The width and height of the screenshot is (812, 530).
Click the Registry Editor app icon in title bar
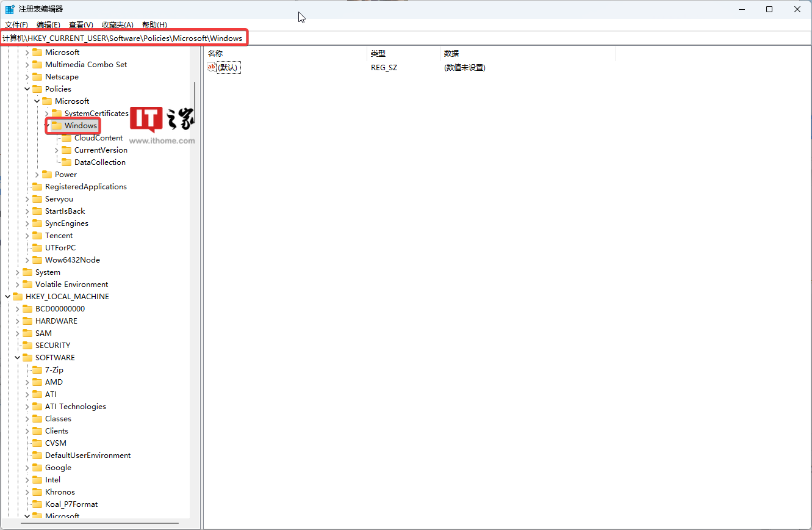[10, 9]
